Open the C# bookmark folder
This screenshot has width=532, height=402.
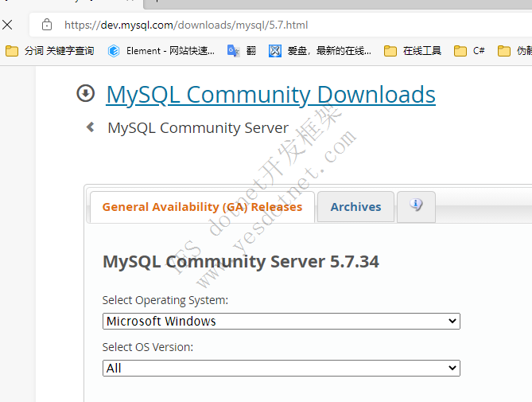click(469, 51)
